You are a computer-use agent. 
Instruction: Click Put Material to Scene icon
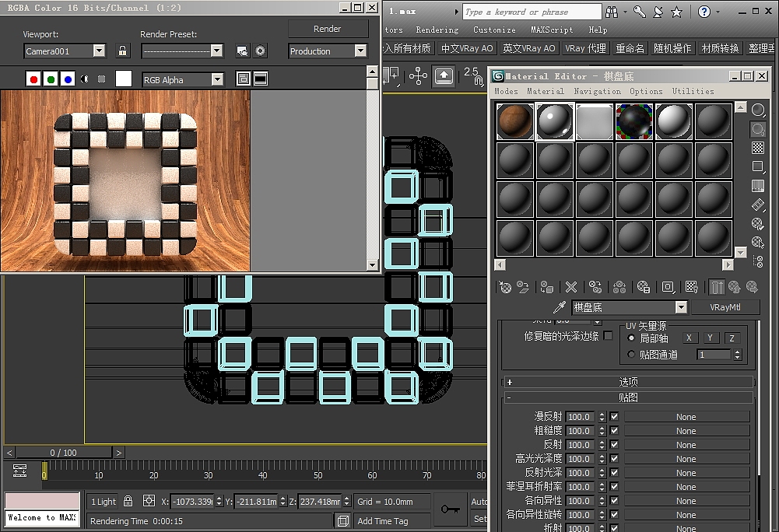pyautogui.click(x=523, y=287)
